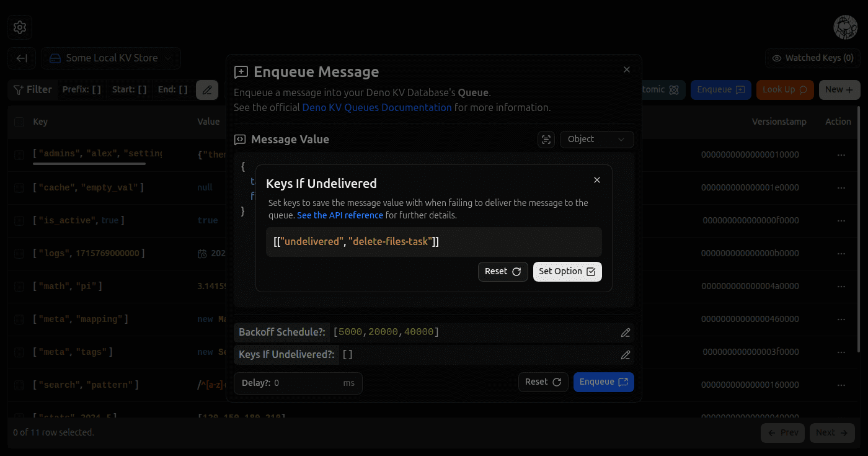This screenshot has height=456, width=868.
Task: Toggle the select-all checkbox in table header
Action: (19, 122)
